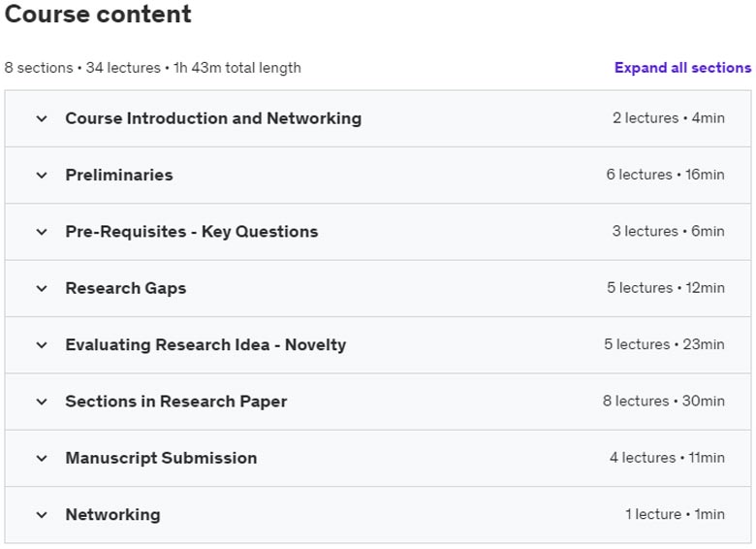756x549 pixels.
Task: Click the Manuscript Submission title
Action: (x=162, y=458)
